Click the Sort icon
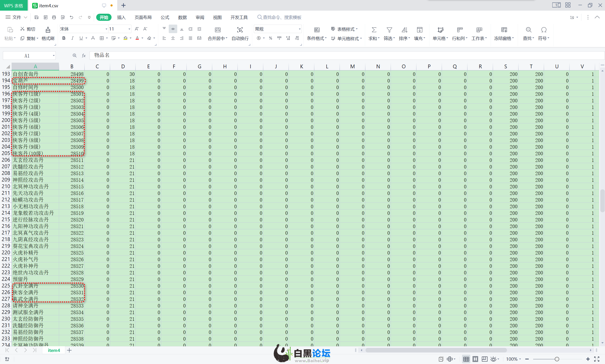 tap(404, 30)
